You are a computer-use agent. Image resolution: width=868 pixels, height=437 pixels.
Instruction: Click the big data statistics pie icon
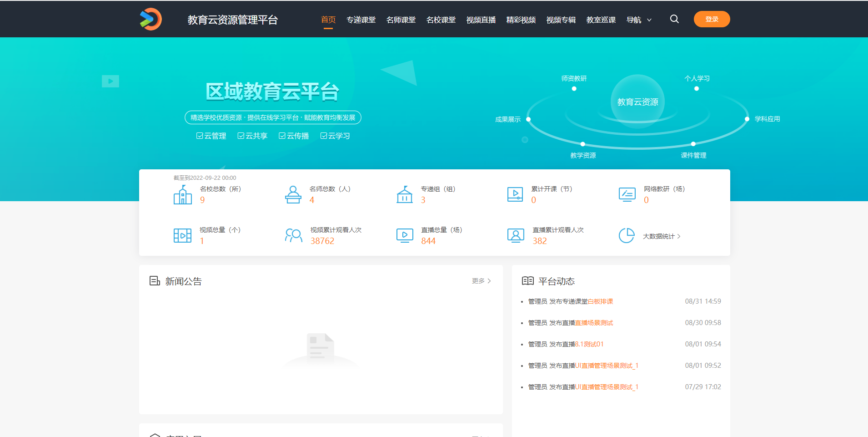coord(627,236)
